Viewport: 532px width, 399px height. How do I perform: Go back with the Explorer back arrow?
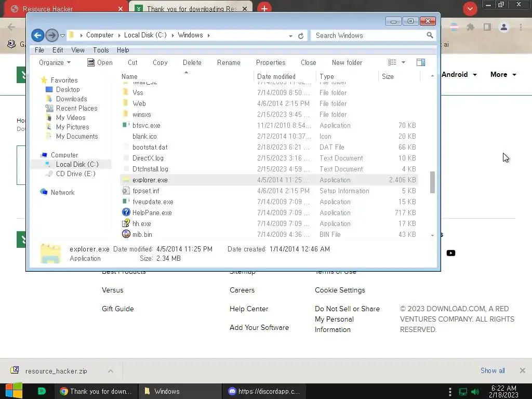click(37, 35)
